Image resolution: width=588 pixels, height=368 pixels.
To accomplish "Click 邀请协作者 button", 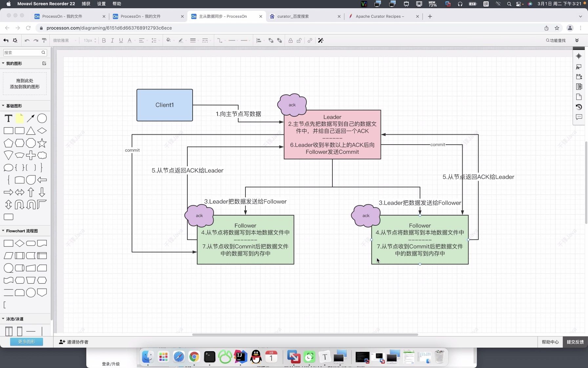I will point(73,342).
